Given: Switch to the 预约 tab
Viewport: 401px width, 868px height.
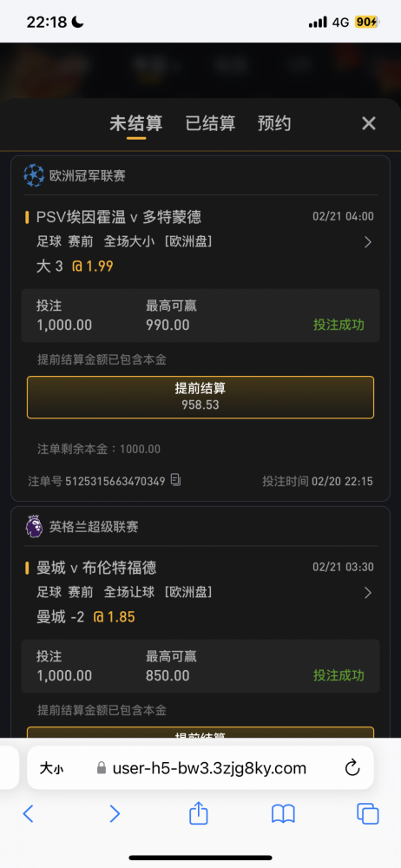Looking at the screenshot, I should coord(274,123).
